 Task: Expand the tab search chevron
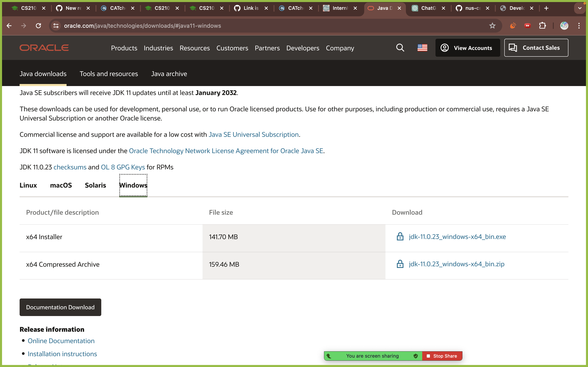580,8
